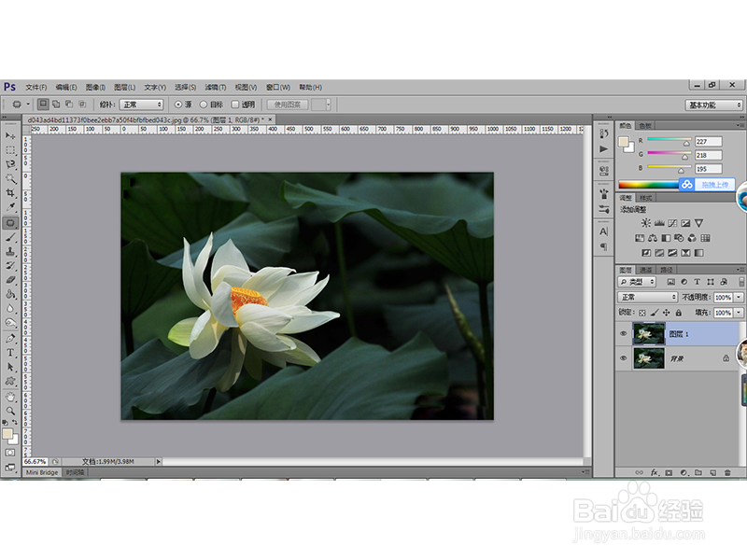The image size is (747, 560).
Task: Choose the 源 (Source) radio button
Action: (178, 105)
